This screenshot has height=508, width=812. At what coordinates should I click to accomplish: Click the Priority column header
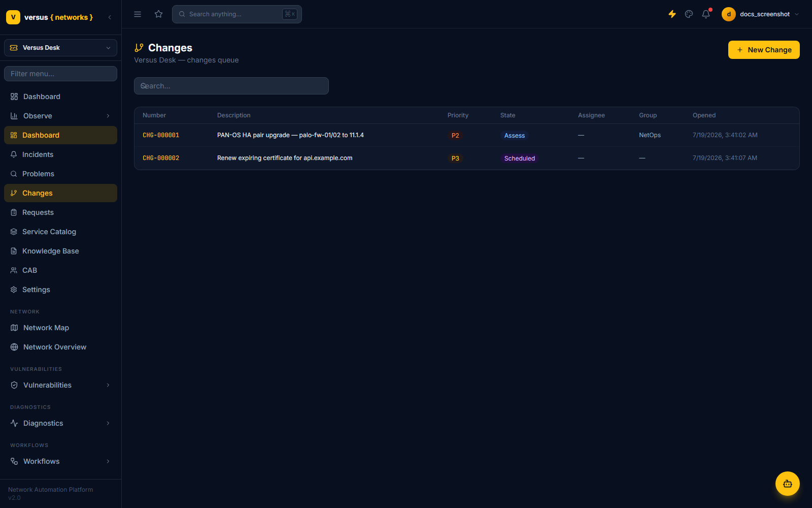pos(458,115)
